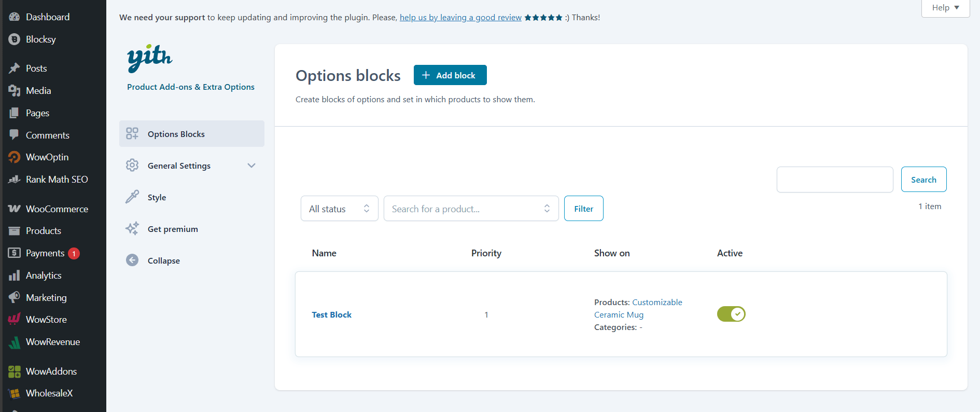This screenshot has height=412, width=980.
Task: Click the Rank Math SEO icon
Action: [x=14, y=179]
